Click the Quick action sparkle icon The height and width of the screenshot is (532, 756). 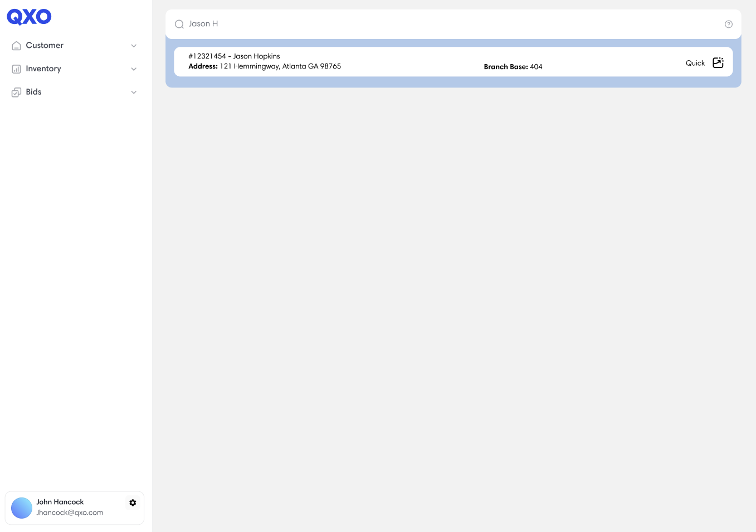(718, 62)
